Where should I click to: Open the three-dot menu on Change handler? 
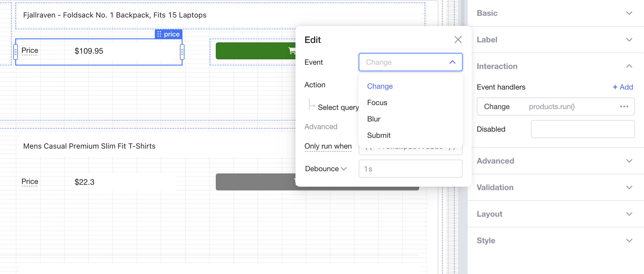point(624,106)
